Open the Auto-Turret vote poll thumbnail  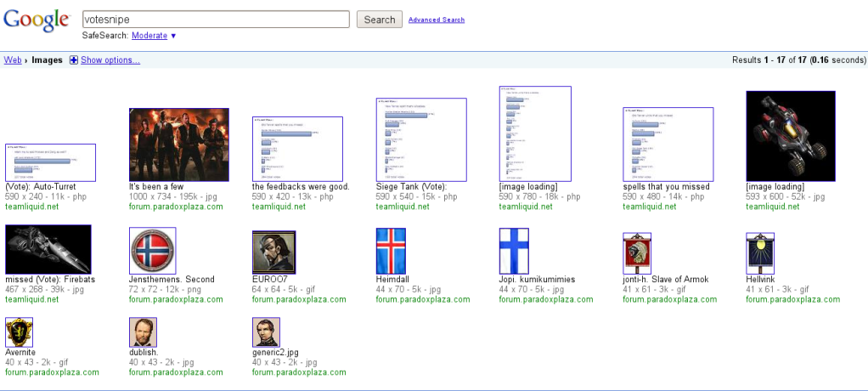50,162
